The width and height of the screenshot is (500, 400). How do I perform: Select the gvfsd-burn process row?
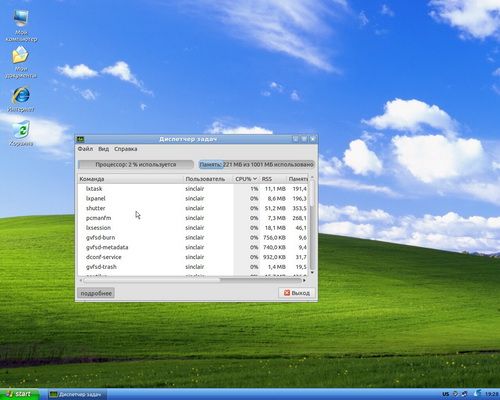coord(193,237)
